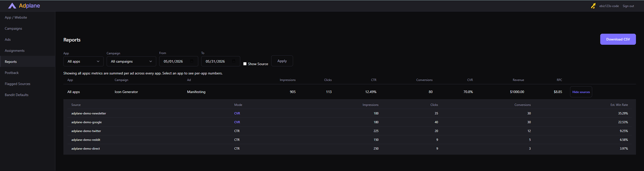Click the CTR mode for adplane-demo-twitter
The image size is (644, 171).
coord(237,131)
